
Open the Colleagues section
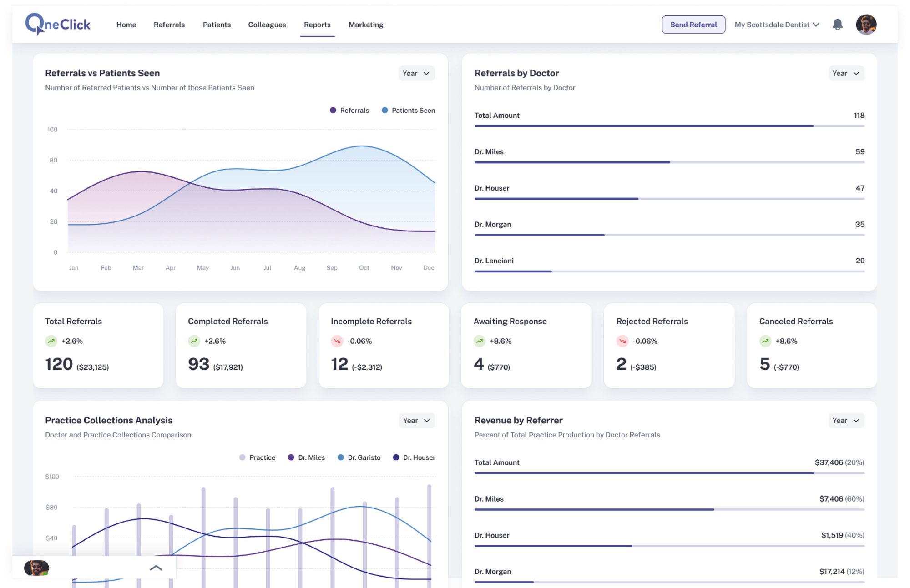[x=267, y=25]
